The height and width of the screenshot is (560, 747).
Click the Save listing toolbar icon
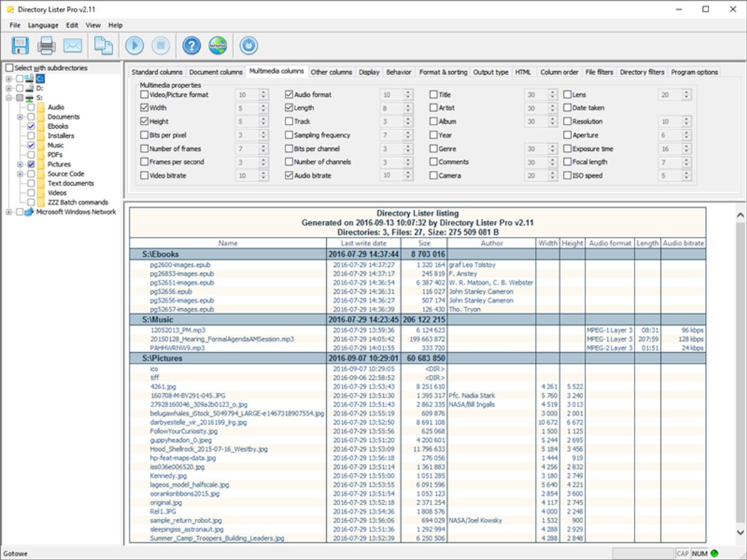(19, 45)
